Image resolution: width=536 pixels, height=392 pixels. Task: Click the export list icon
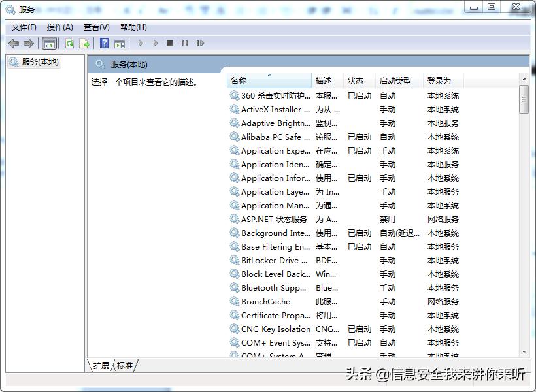[x=84, y=43]
